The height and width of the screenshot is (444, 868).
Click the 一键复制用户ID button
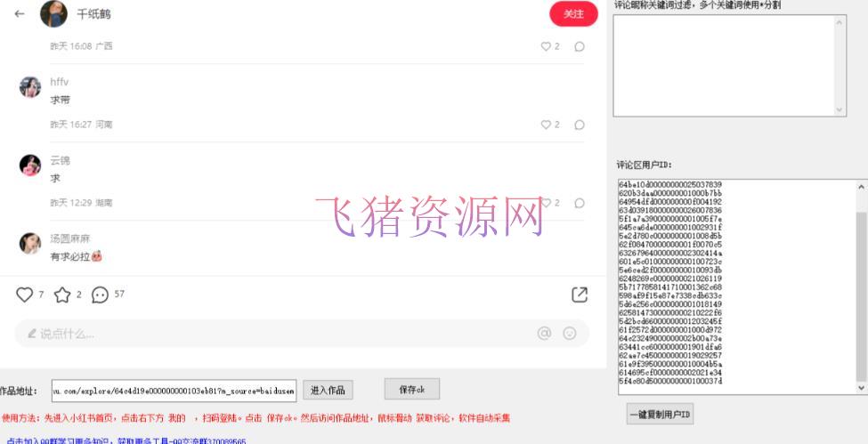(x=660, y=414)
